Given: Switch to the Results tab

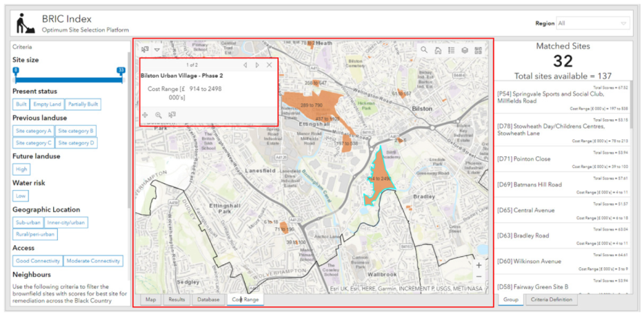Looking at the screenshot, I should coord(177,299).
